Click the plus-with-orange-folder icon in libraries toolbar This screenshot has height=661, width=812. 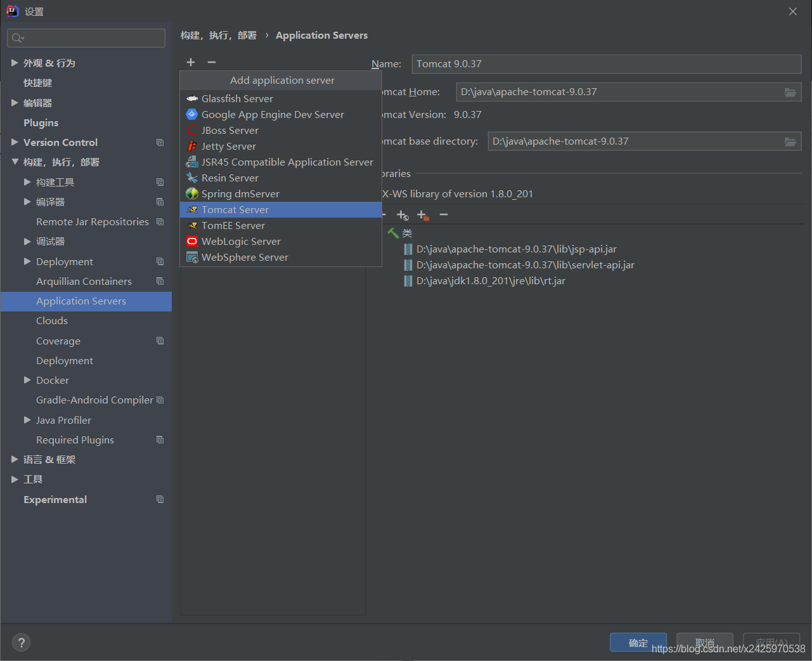[x=423, y=215]
